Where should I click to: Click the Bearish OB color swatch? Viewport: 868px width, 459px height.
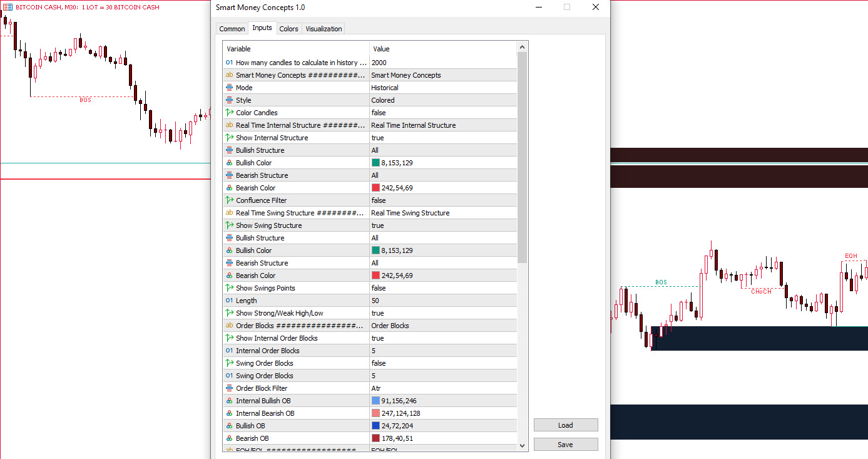(375, 438)
